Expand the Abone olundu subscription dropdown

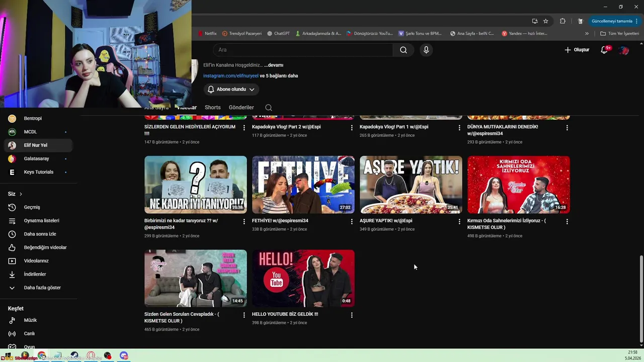click(x=231, y=89)
